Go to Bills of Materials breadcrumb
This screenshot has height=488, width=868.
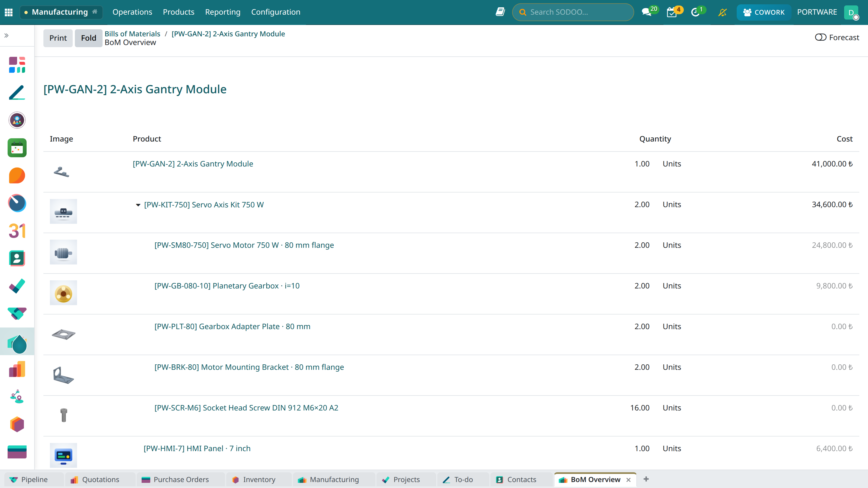click(x=132, y=34)
